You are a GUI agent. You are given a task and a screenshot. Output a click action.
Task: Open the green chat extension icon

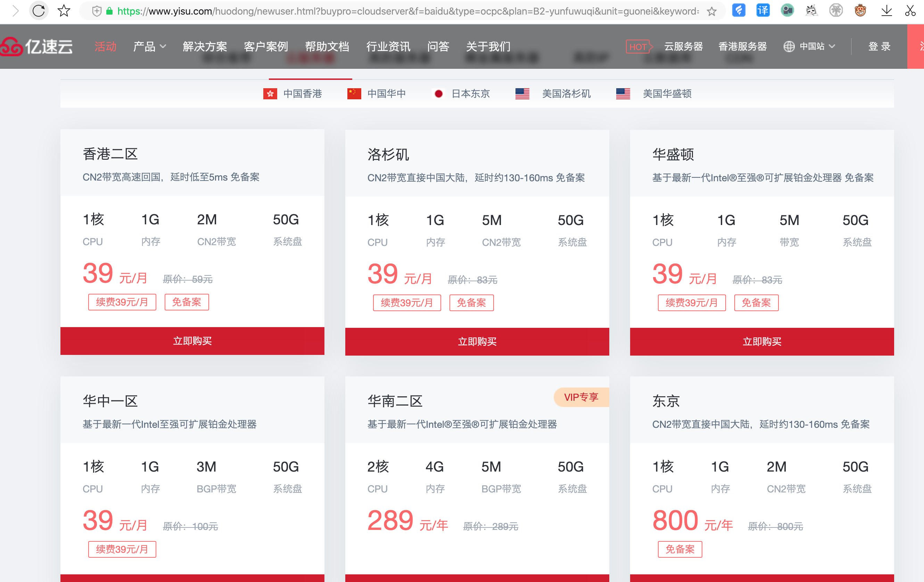tap(787, 10)
